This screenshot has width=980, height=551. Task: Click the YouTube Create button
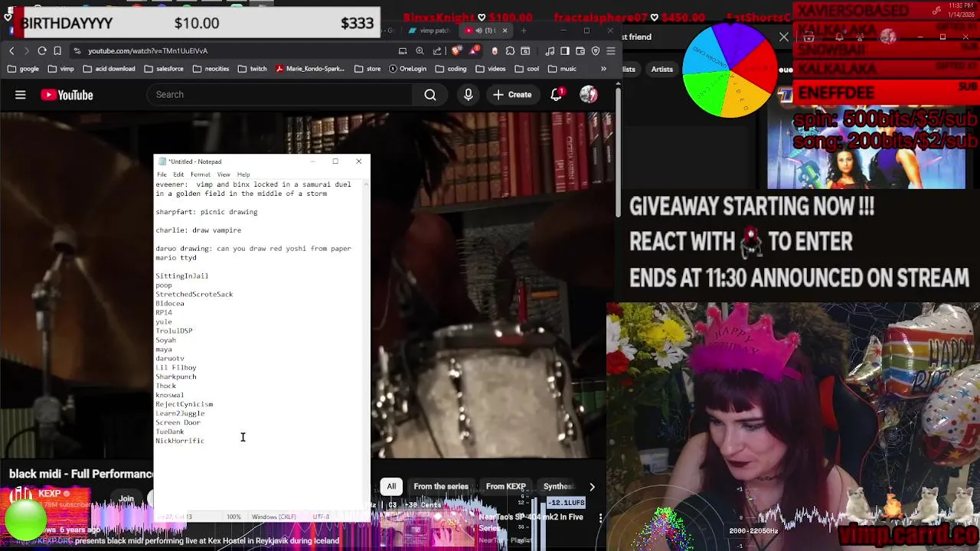coord(512,95)
